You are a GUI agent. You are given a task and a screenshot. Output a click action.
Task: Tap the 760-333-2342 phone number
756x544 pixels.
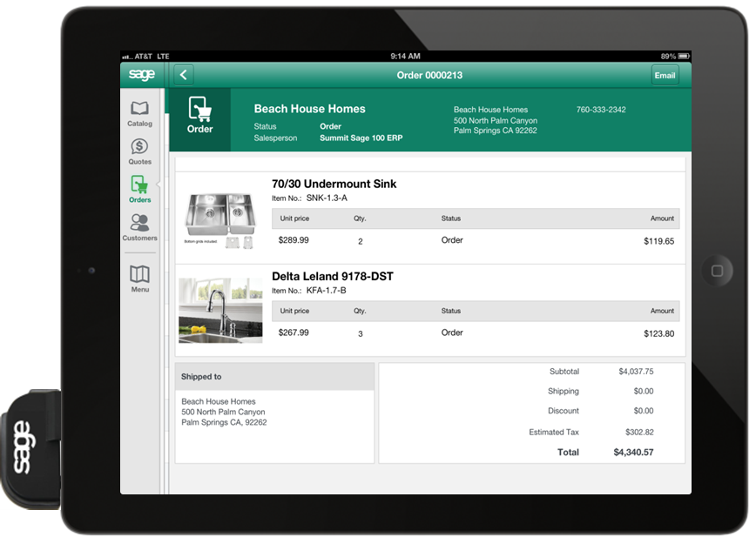(x=601, y=110)
